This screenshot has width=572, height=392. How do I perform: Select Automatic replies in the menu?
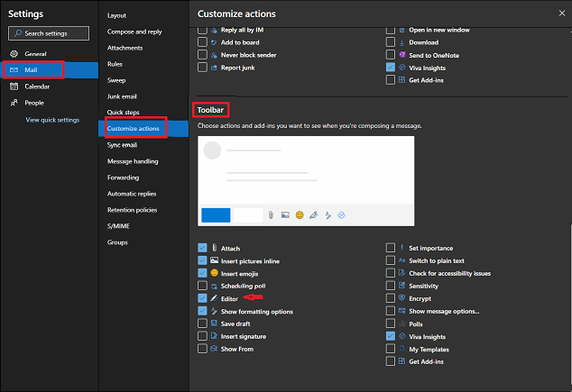tap(132, 194)
